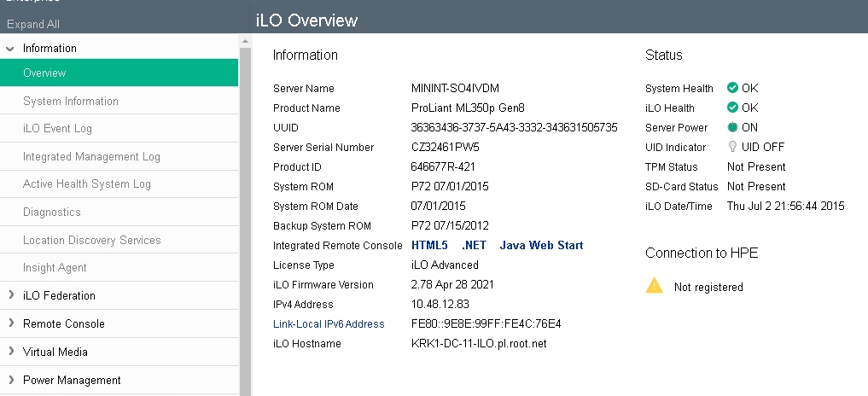
Task: Click the hostname KRK1-DC-11-ILO.pl.root.net
Action: pyautogui.click(x=479, y=343)
